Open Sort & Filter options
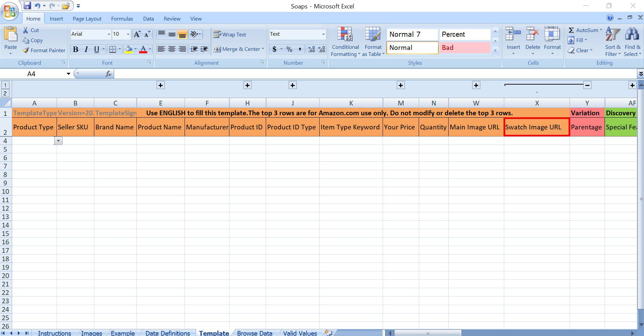 [x=613, y=42]
